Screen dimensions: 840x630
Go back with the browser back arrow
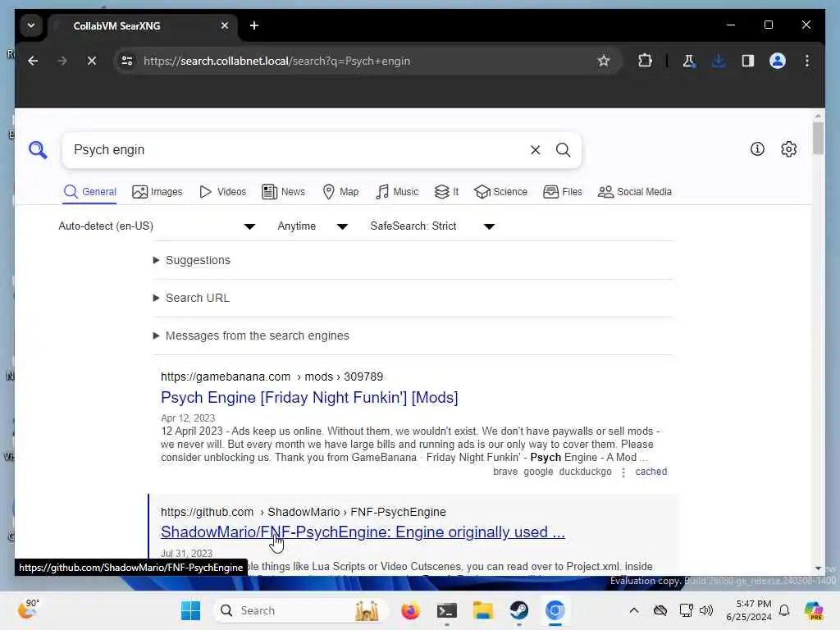pyautogui.click(x=33, y=61)
